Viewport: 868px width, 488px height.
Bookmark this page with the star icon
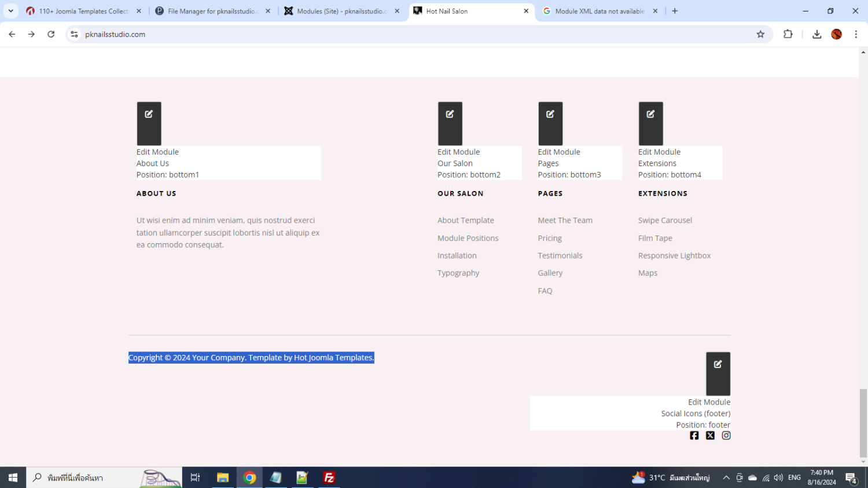pos(760,34)
